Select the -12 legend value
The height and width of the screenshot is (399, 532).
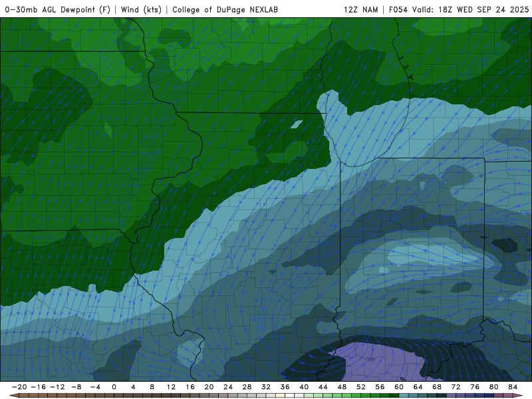pos(57,387)
